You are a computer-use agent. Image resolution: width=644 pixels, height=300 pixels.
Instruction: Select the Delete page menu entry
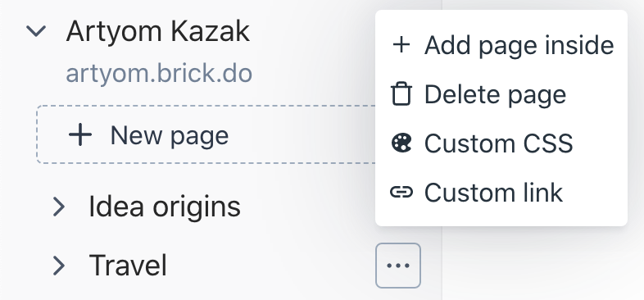tap(501, 94)
